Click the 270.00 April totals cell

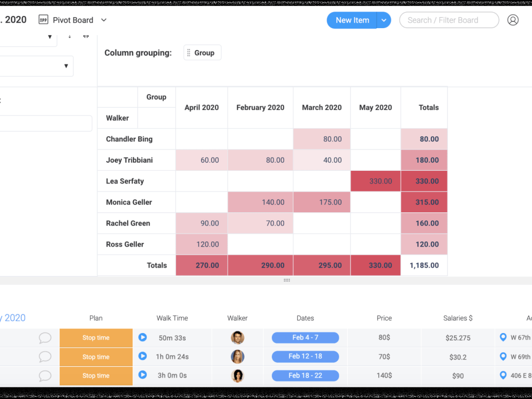(x=202, y=265)
